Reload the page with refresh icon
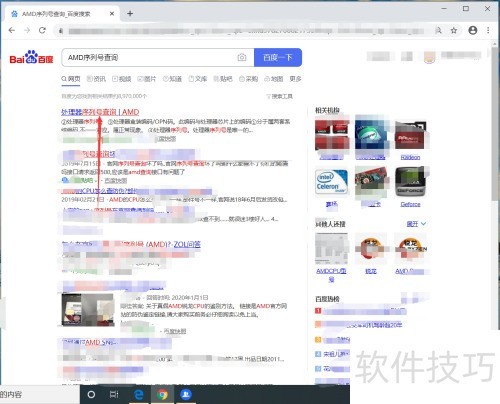Screen dimensions: 500x404 click(42, 30)
